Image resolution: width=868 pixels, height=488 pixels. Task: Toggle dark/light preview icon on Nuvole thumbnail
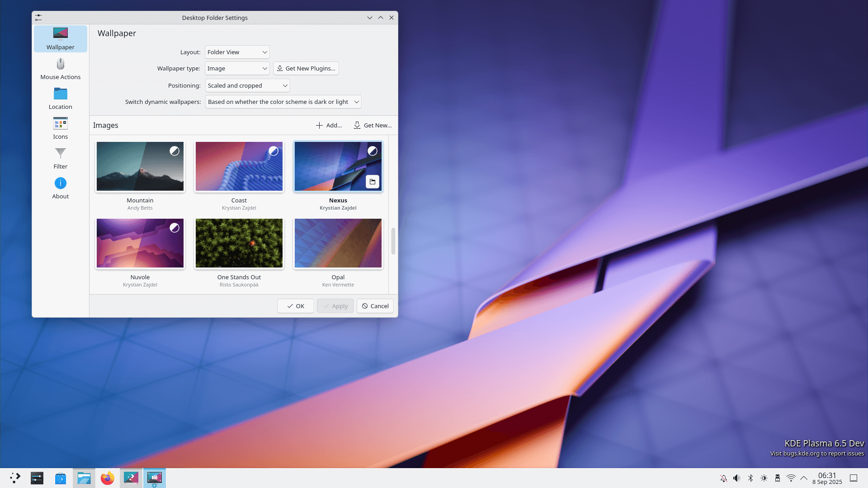coord(175,228)
